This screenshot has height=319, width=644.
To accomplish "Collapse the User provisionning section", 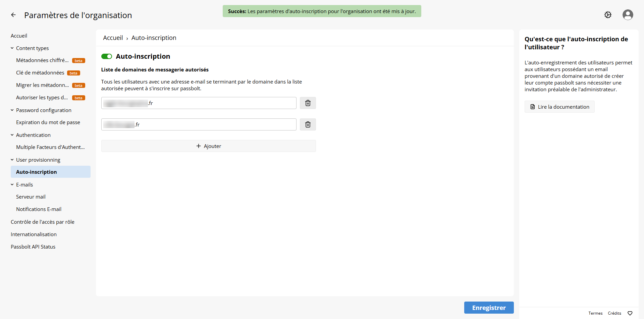I will (x=12, y=160).
